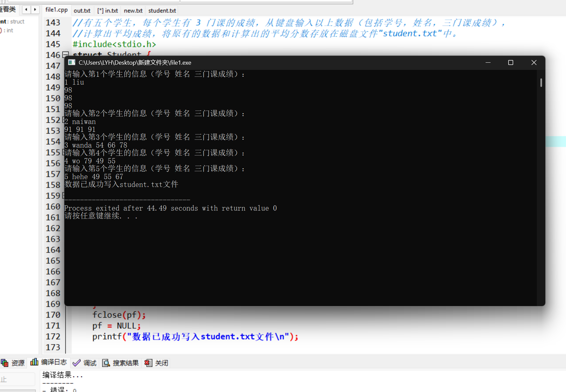This screenshot has width=566, height=392.
Task: Click the 查看类 class view sidebar tab
Action: [x=8, y=9]
